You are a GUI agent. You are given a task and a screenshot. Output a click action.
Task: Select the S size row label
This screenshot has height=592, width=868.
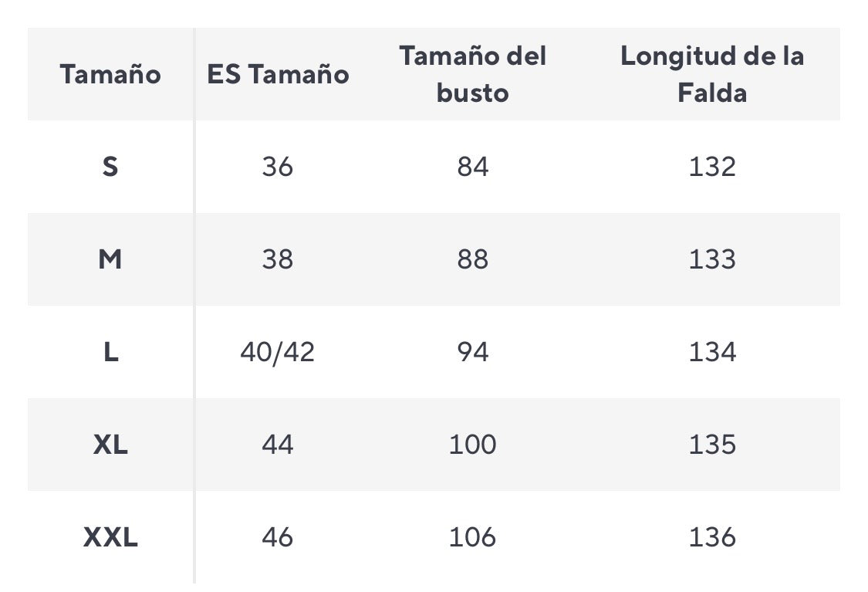click(x=110, y=167)
